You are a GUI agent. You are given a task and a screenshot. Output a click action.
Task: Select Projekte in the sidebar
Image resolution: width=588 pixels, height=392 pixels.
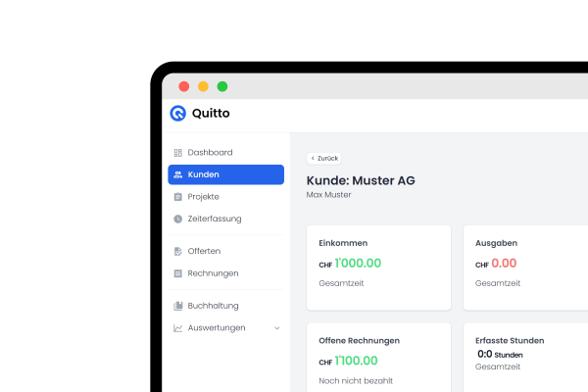click(x=203, y=197)
